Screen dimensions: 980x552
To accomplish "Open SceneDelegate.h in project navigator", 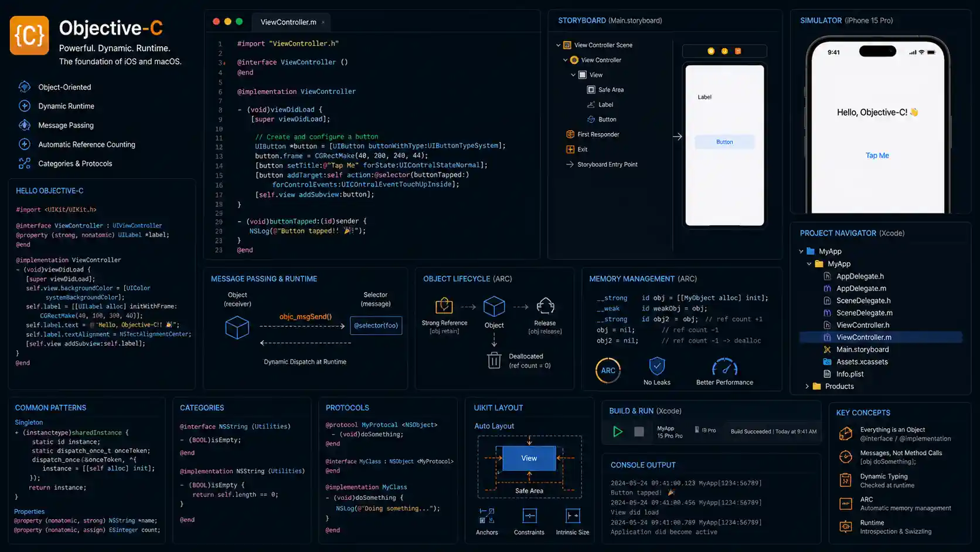I will (x=863, y=301).
